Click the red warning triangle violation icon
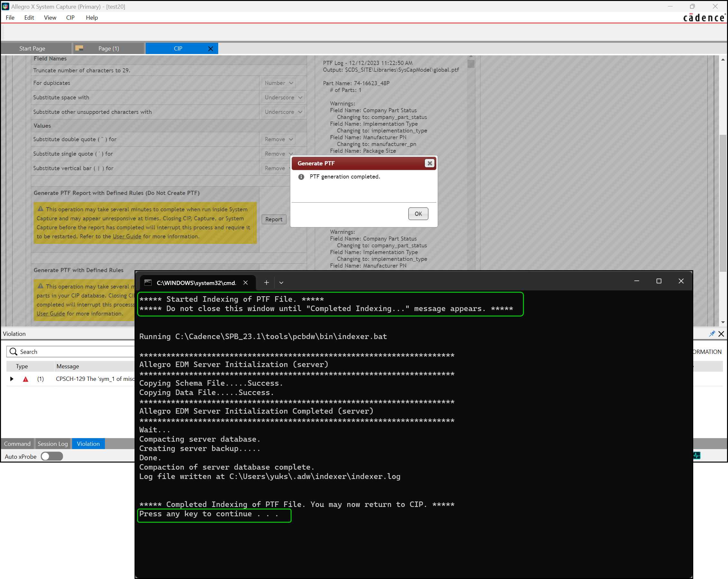 [x=25, y=379]
